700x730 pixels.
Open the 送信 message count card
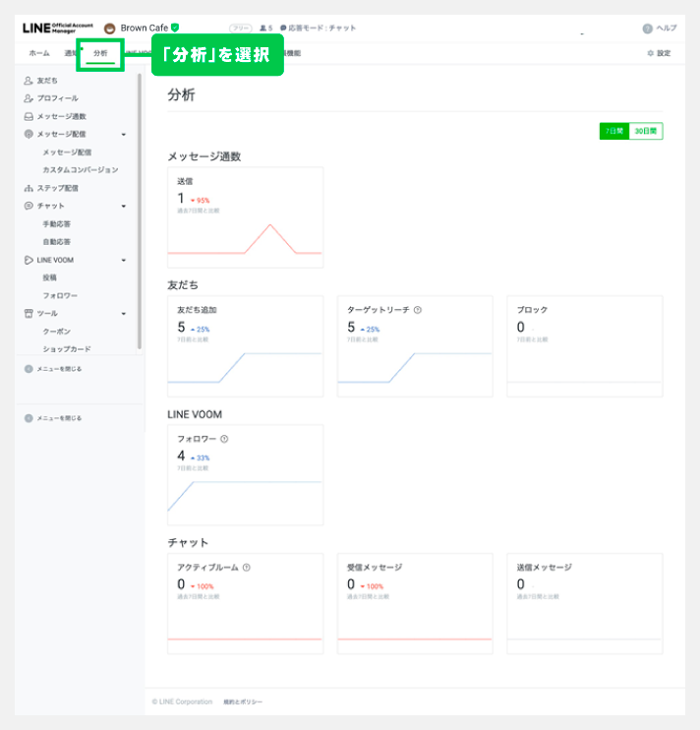click(245, 217)
